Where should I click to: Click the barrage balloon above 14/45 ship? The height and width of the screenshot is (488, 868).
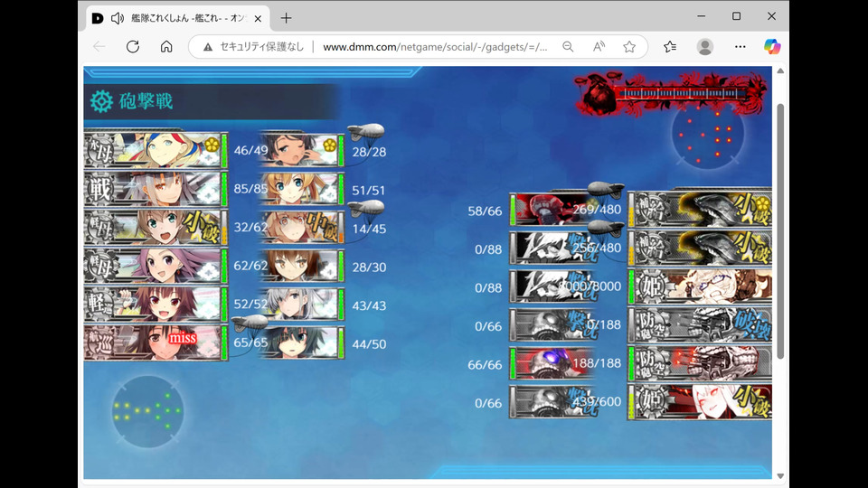(x=366, y=209)
